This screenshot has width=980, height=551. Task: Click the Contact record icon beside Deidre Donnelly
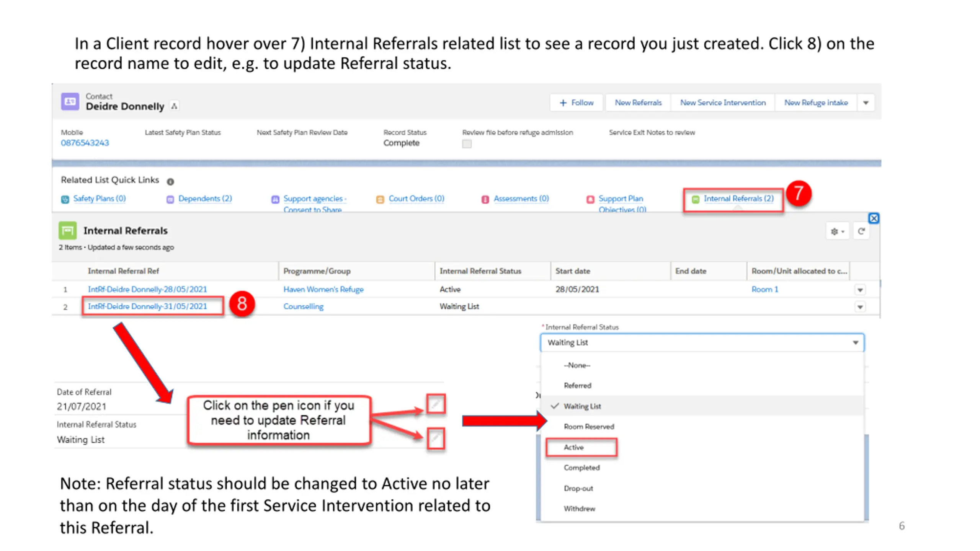[x=70, y=101]
